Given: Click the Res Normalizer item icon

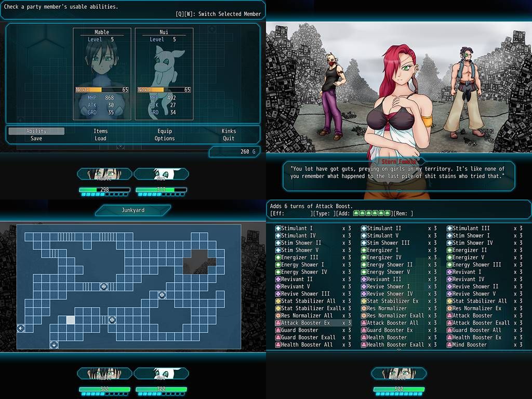Looking at the screenshot, I should [364, 309].
